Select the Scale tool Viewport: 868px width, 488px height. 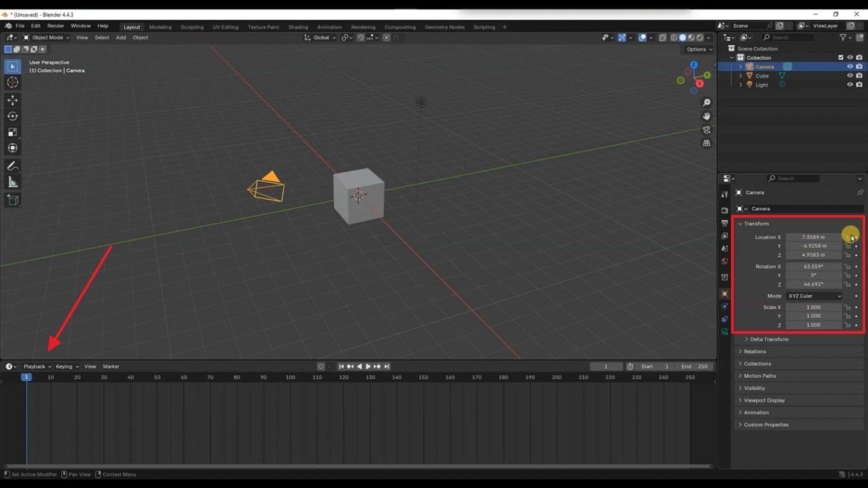click(12, 132)
